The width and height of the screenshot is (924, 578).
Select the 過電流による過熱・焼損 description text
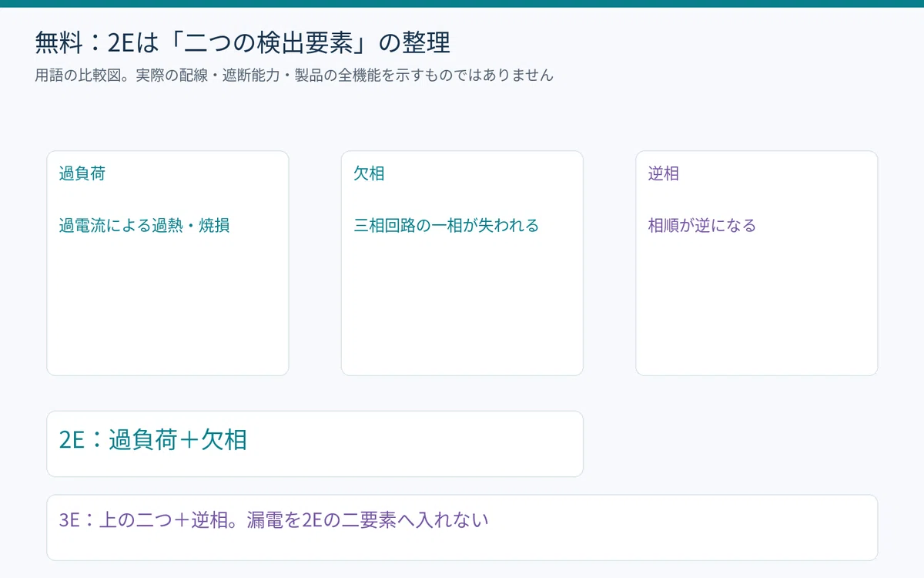click(144, 226)
